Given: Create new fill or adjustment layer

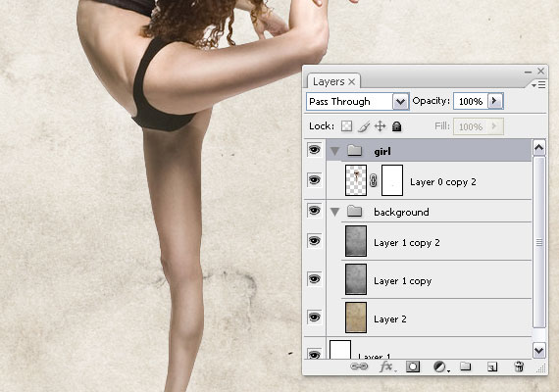Looking at the screenshot, I should tap(441, 367).
